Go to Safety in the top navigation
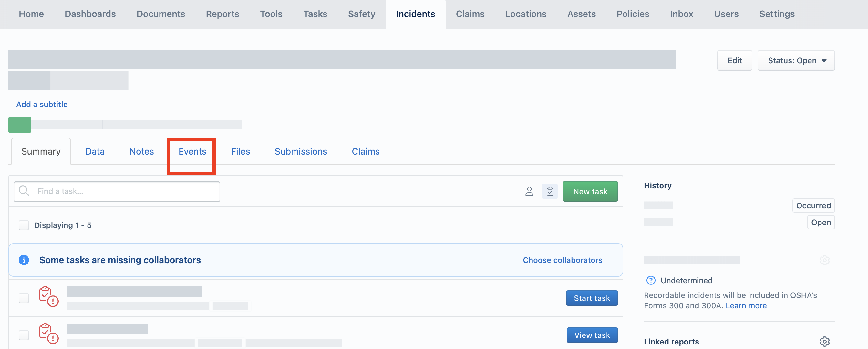 coord(361,14)
